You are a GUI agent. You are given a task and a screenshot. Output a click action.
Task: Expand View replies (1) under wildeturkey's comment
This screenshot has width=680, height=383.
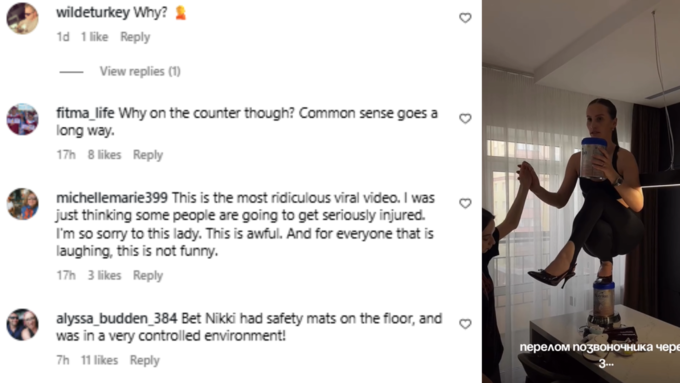tap(140, 71)
